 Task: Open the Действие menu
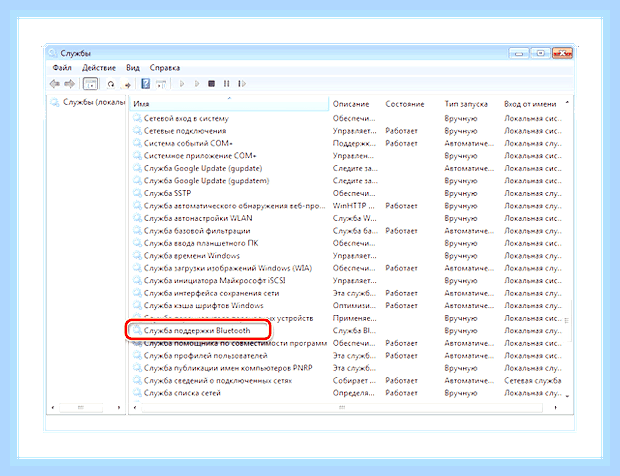[x=99, y=68]
